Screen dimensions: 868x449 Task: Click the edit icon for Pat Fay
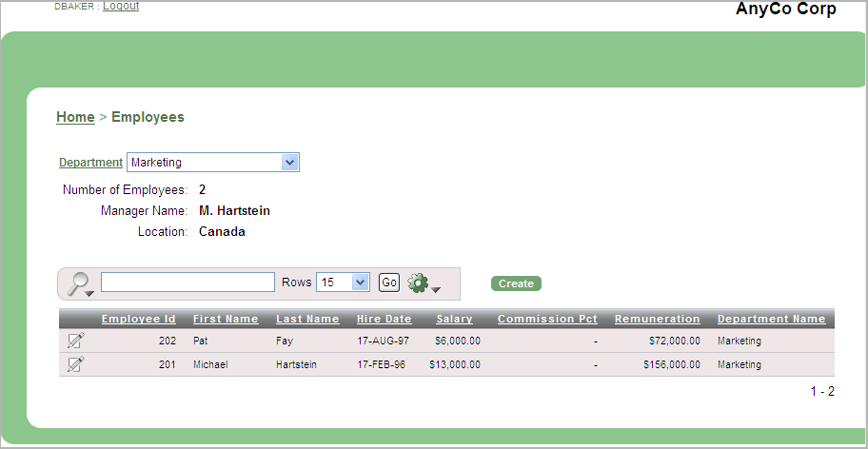[75, 341]
